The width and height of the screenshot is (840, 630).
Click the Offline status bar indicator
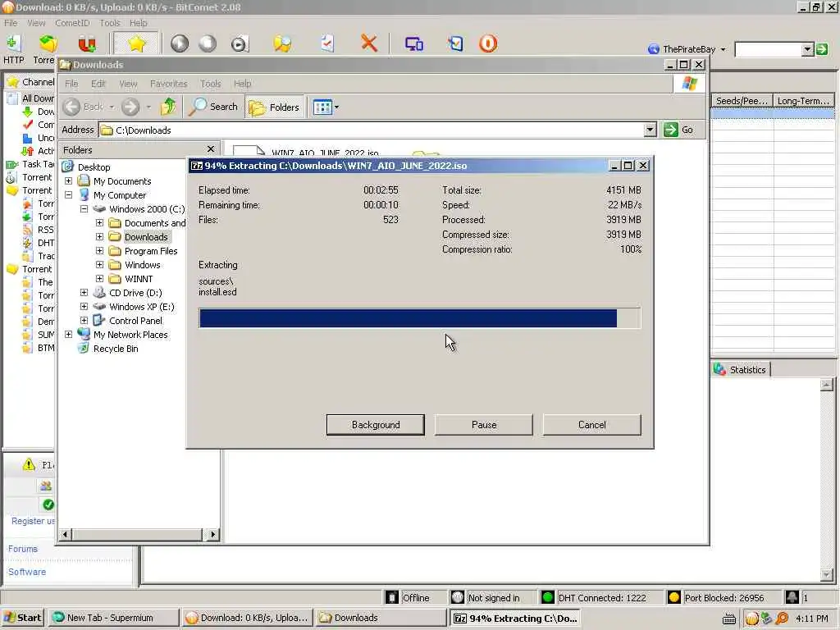409,597
